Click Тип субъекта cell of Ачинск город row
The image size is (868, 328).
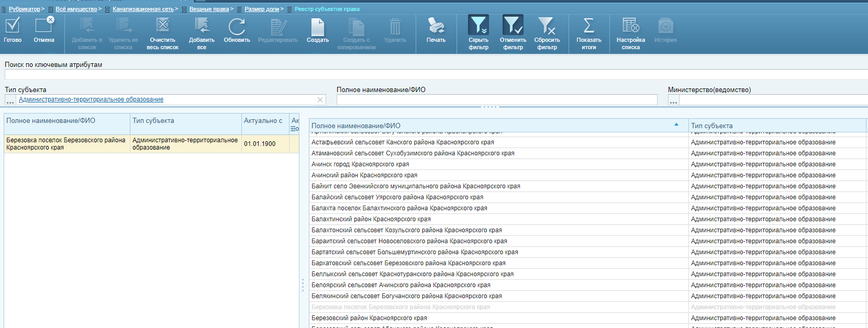(x=778, y=164)
